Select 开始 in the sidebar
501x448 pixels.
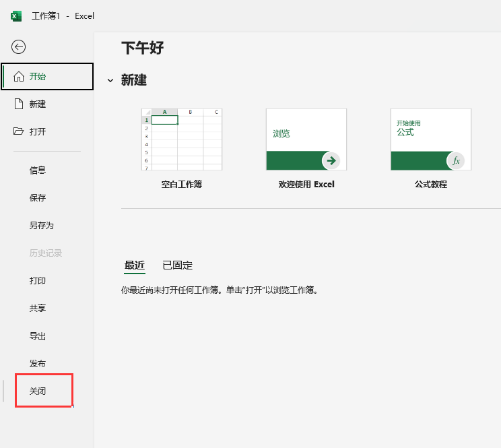click(x=47, y=76)
